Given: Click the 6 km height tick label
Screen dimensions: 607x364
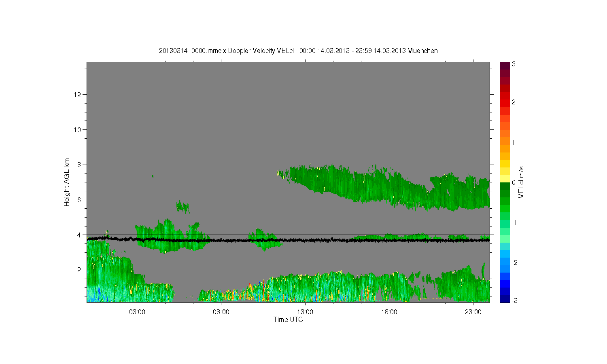Looking at the screenshot, I should (79, 200).
